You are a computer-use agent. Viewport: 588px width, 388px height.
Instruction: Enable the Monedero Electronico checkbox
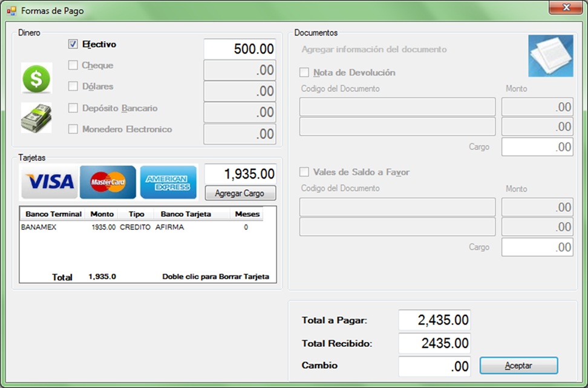click(x=73, y=129)
